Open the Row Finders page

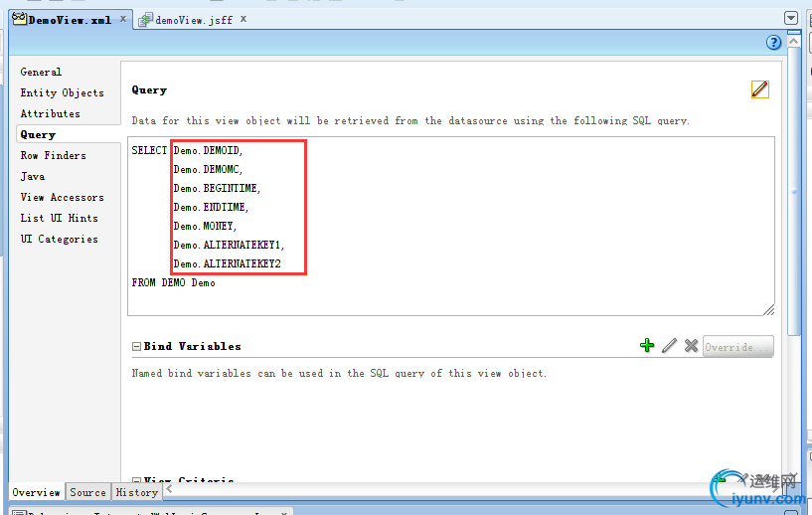point(54,155)
